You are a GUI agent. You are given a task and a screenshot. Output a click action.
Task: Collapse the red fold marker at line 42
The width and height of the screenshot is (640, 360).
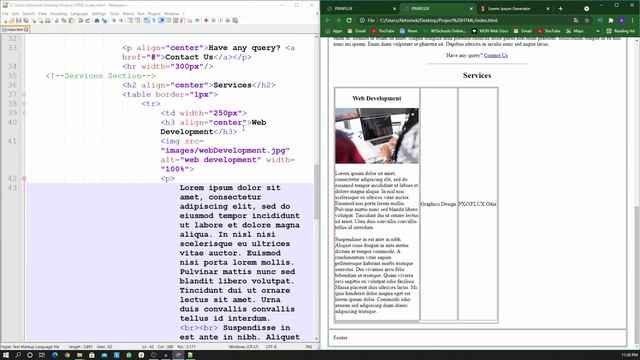point(24,178)
